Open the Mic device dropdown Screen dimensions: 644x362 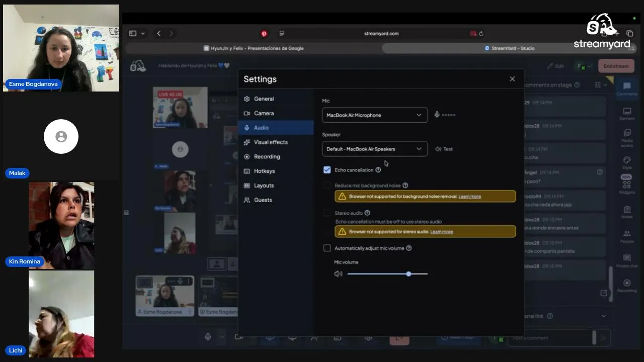[375, 115]
